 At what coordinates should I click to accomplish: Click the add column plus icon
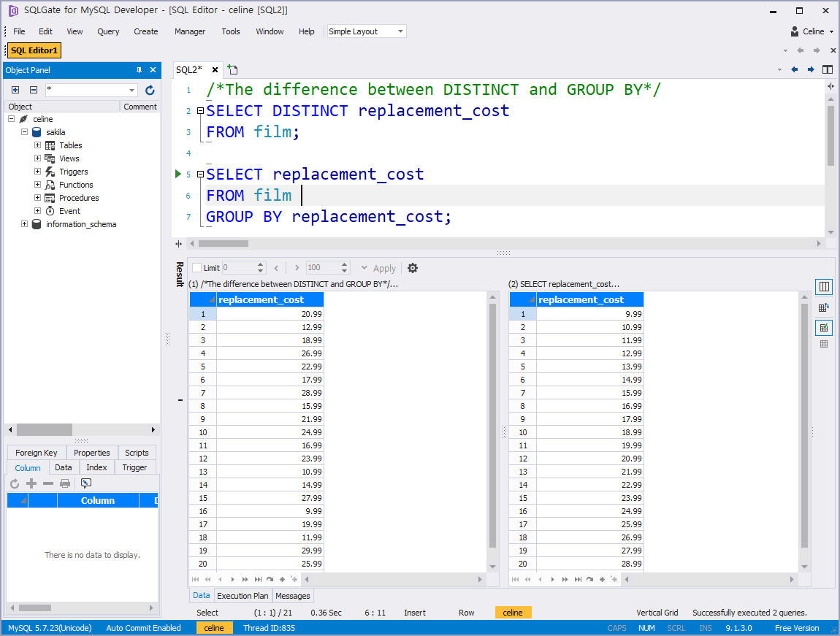[31, 483]
